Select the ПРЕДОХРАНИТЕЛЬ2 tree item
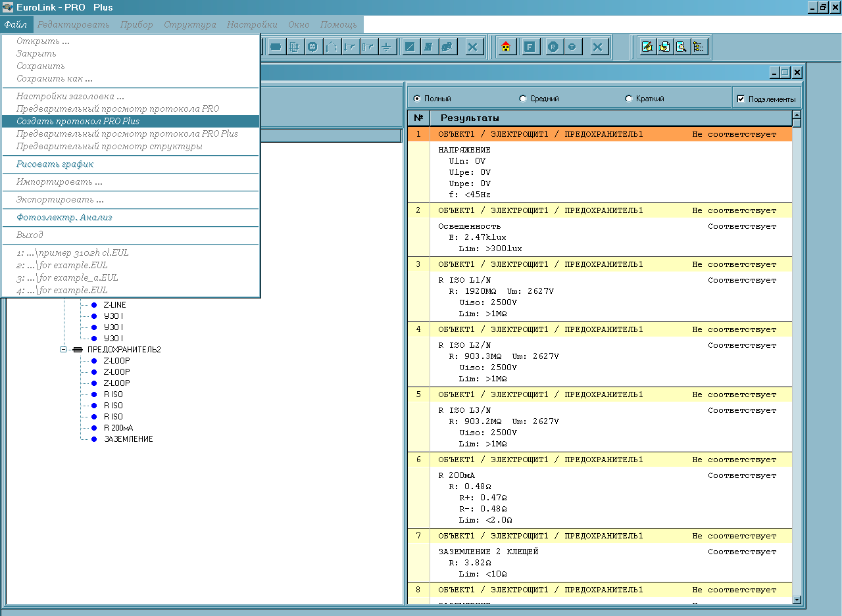This screenshot has height=616, width=842. tap(124, 350)
